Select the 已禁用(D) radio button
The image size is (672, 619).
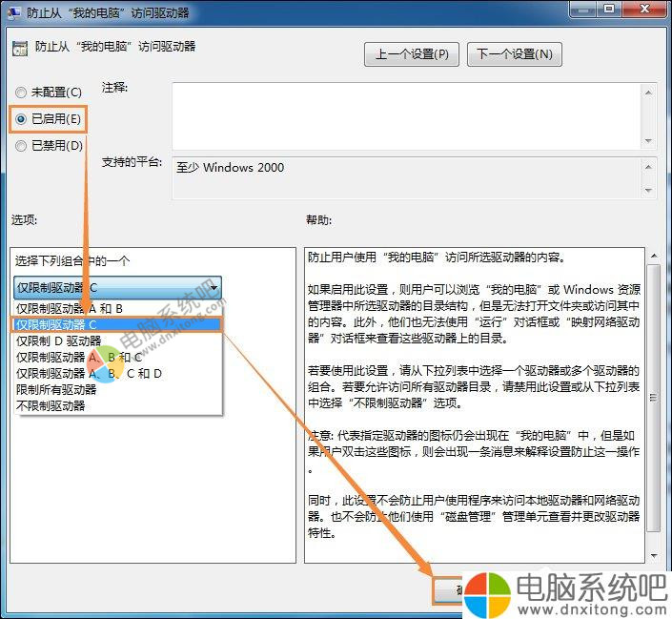pos(21,146)
